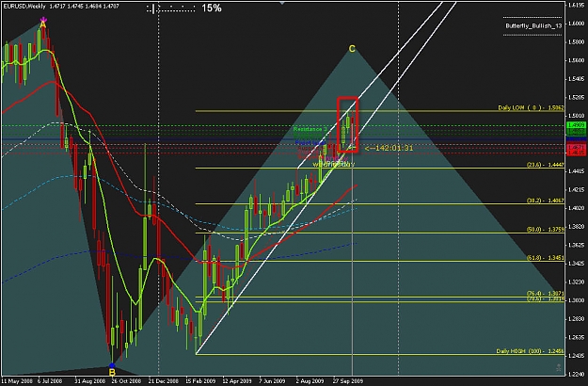Click the 15% progress gauge bar
The image size is (588, 386).
[x=171, y=8]
